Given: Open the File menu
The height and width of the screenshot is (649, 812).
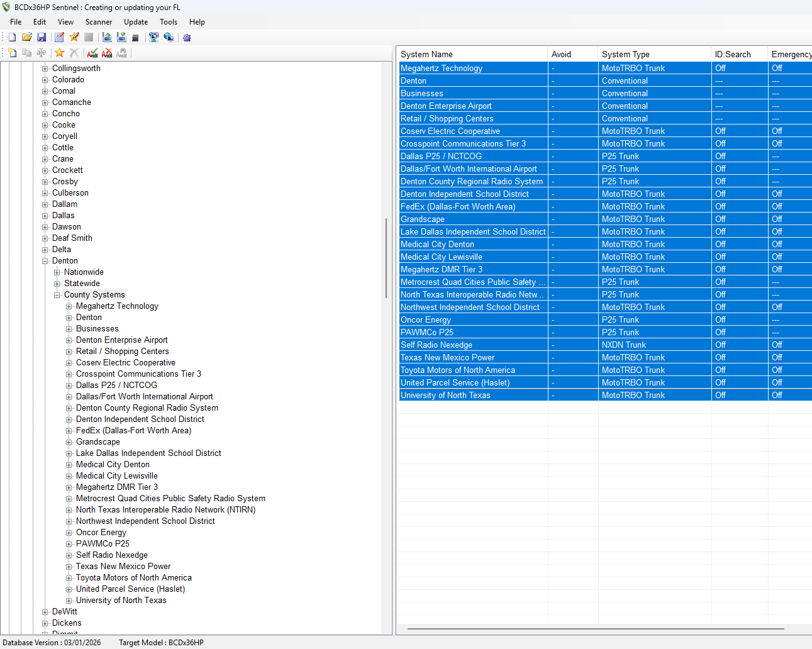Looking at the screenshot, I should point(16,22).
